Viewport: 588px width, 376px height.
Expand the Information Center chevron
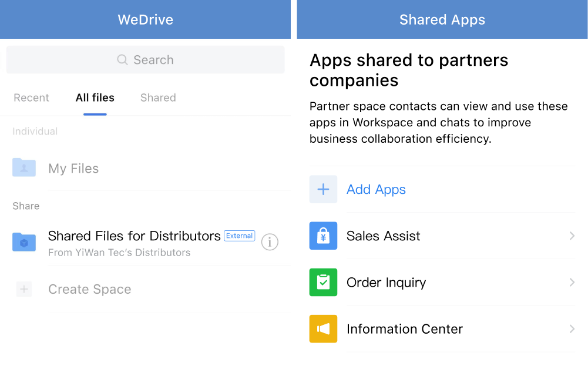coord(572,329)
